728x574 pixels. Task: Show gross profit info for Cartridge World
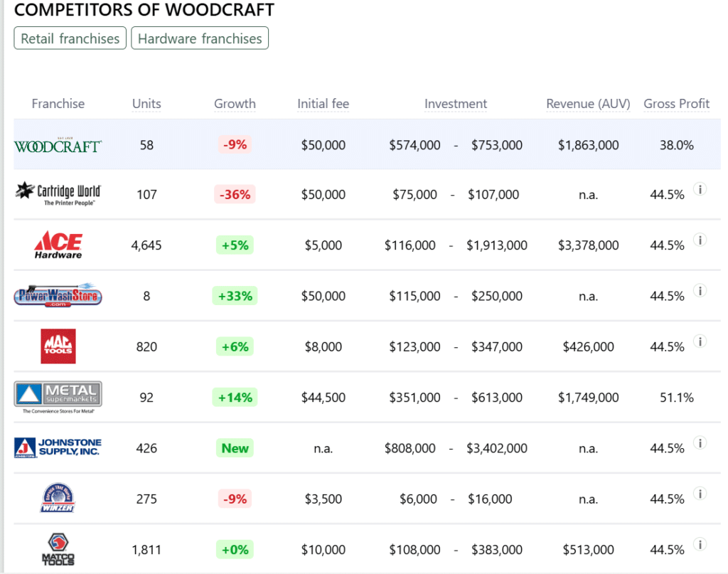pyautogui.click(x=700, y=189)
